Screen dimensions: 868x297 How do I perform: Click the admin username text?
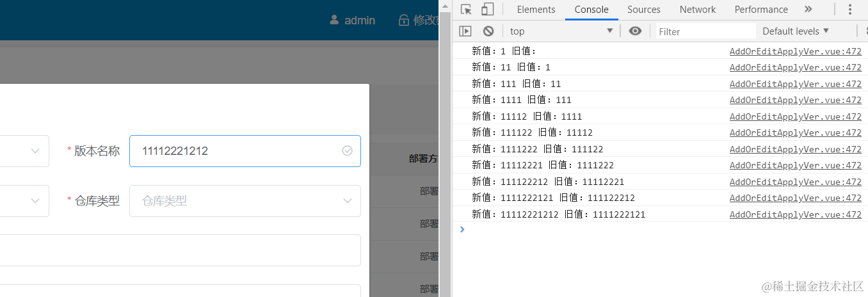360,20
